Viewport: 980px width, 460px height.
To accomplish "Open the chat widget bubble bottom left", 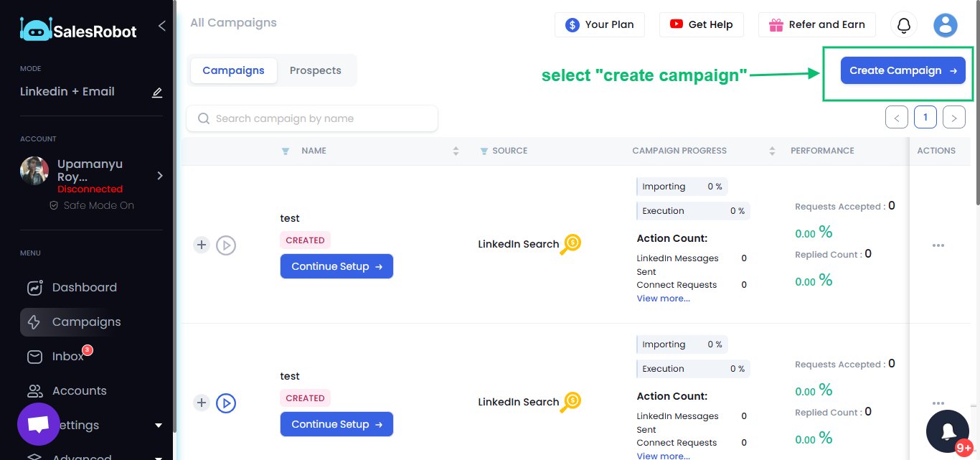I will click(38, 424).
